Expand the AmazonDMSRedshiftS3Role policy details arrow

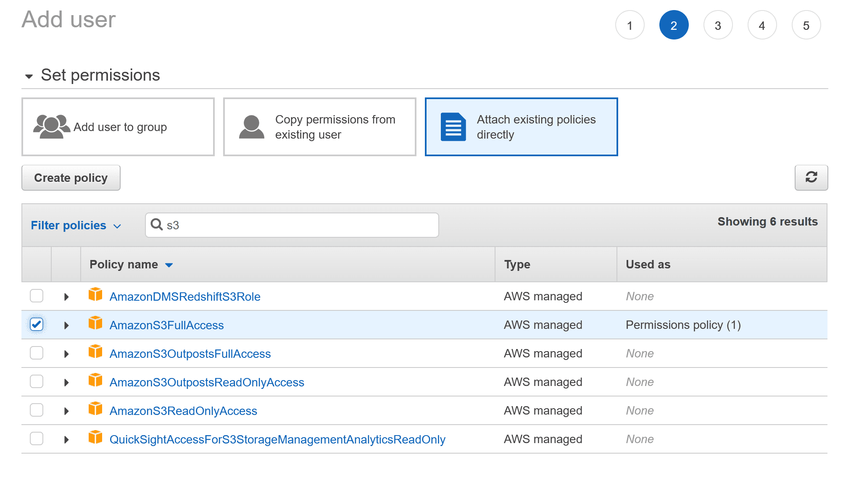click(66, 297)
